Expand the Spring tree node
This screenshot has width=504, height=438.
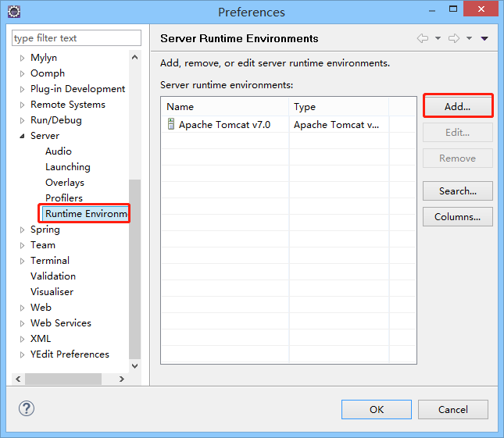coord(22,230)
